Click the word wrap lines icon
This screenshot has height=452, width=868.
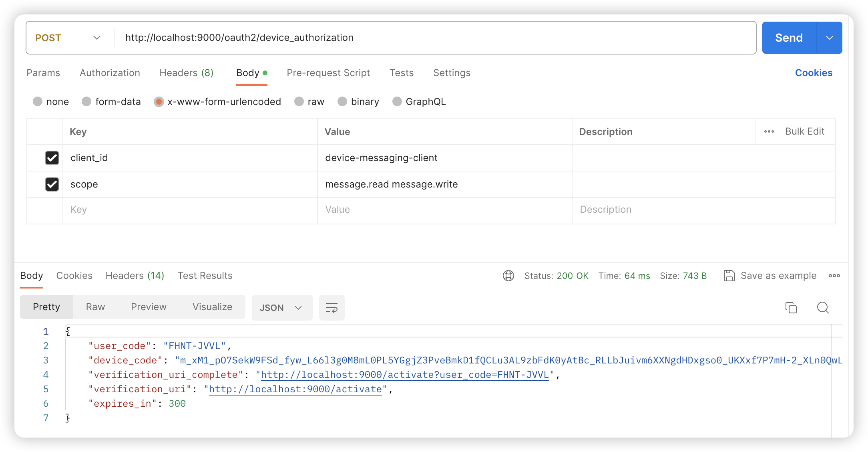332,308
